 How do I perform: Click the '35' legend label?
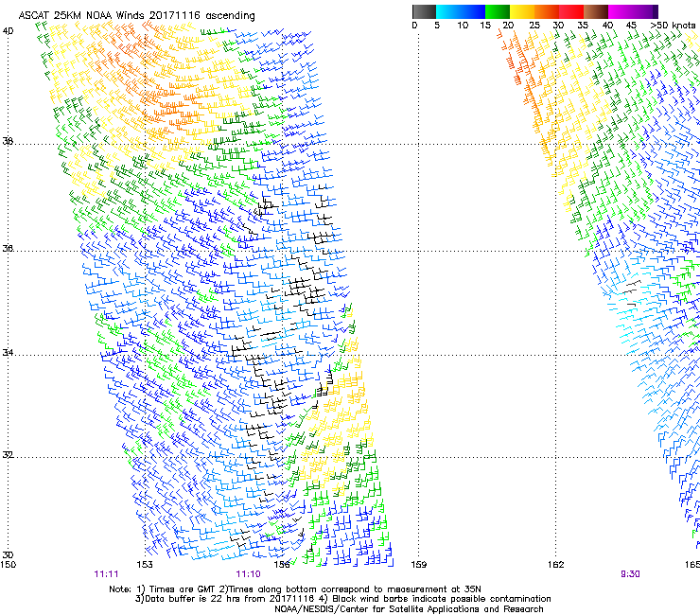(x=583, y=26)
